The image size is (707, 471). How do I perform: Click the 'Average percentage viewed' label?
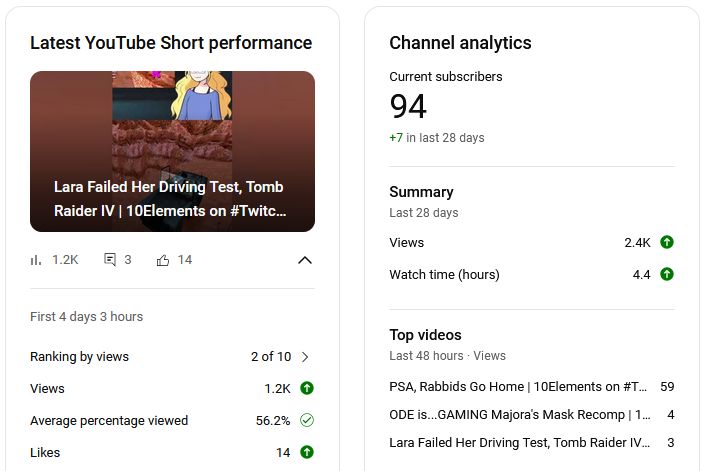point(109,421)
